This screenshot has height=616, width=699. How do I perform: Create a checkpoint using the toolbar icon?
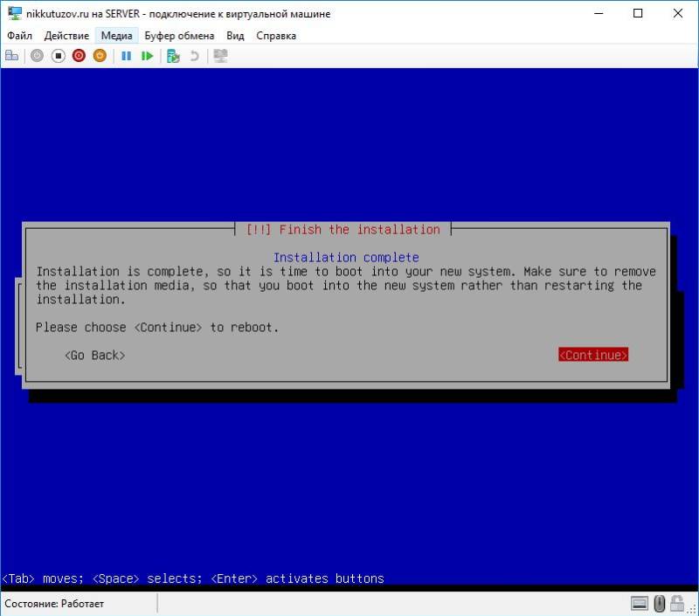(172, 55)
